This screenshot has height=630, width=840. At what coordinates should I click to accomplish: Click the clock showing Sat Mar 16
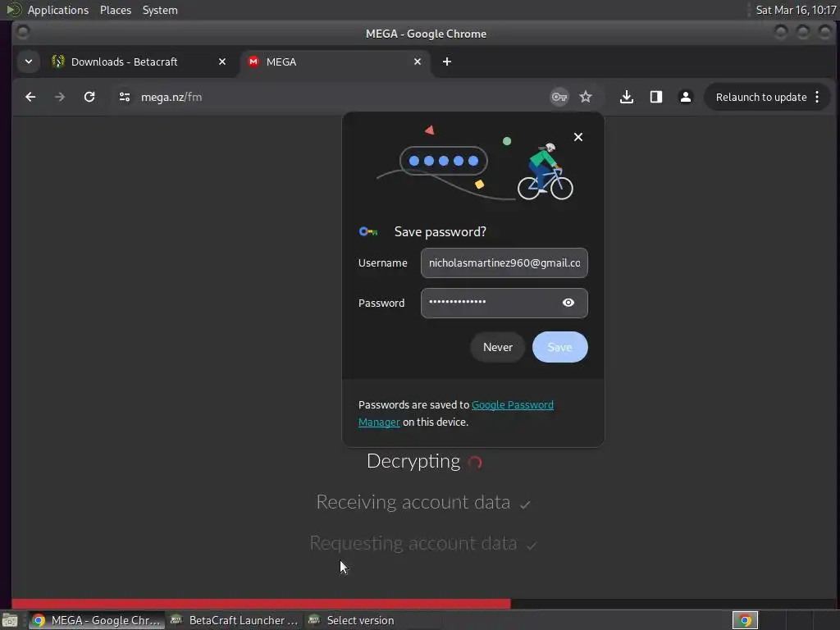click(x=796, y=10)
